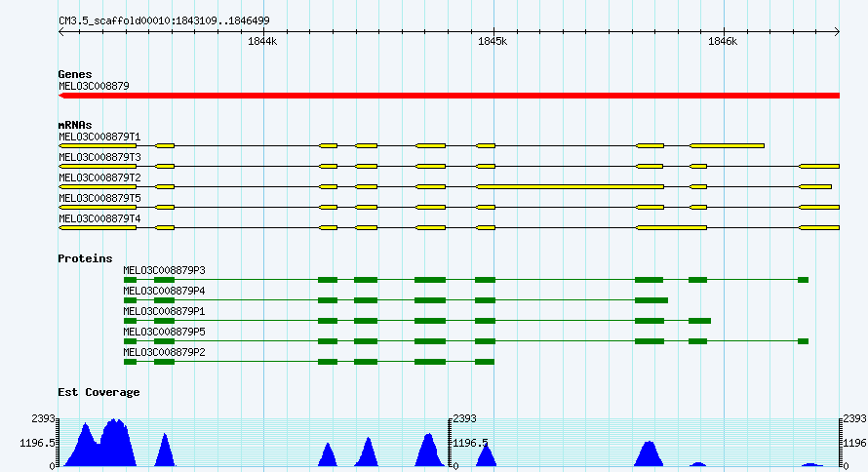
Task: Click the Proteins track heading
Action: [85, 258]
